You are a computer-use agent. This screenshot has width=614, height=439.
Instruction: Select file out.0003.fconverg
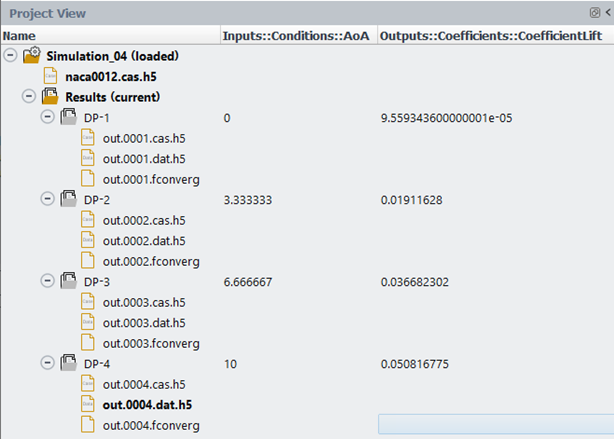(x=151, y=343)
